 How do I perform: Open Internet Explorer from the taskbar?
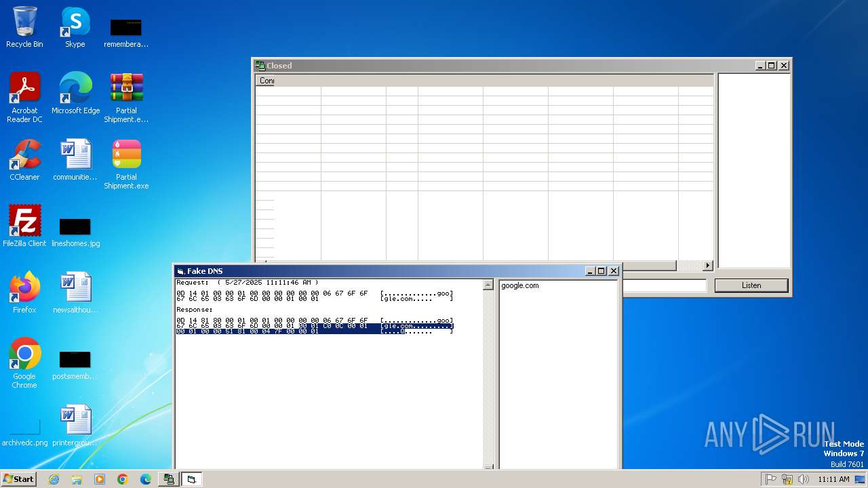click(54, 479)
